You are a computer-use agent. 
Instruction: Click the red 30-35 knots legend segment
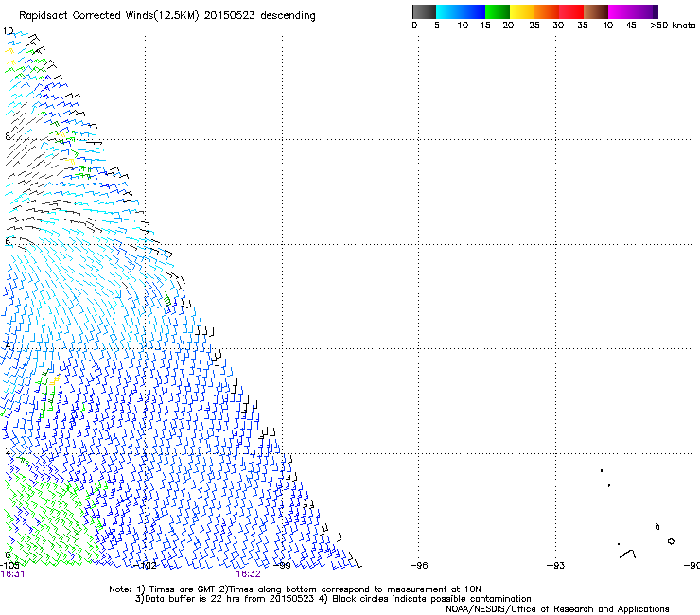point(571,11)
